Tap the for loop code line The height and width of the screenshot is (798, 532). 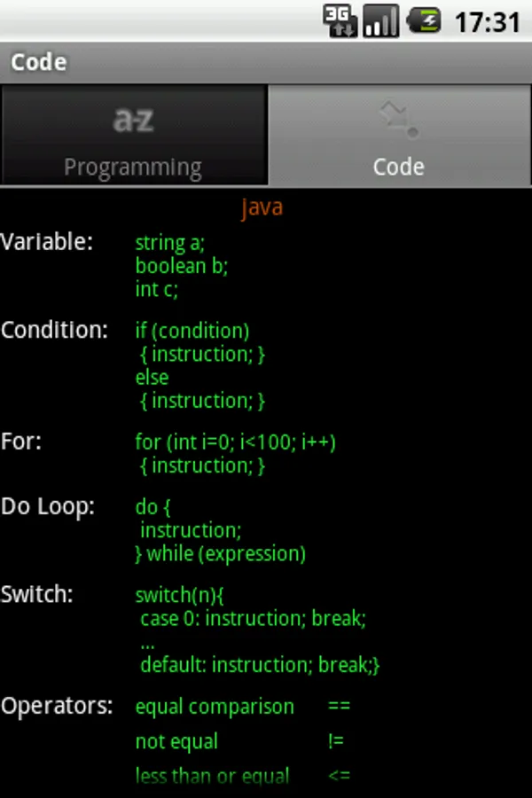[x=235, y=442]
